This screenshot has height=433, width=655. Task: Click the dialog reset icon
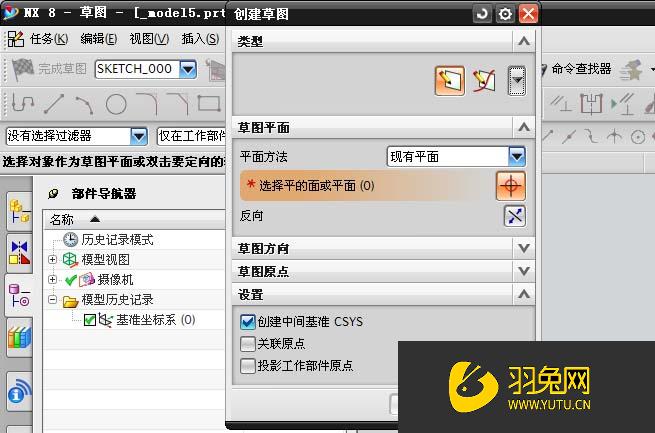tap(482, 14)
